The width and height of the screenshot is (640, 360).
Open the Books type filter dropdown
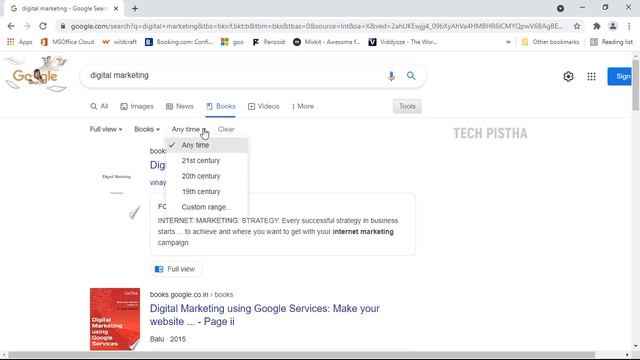pos(147,129)
